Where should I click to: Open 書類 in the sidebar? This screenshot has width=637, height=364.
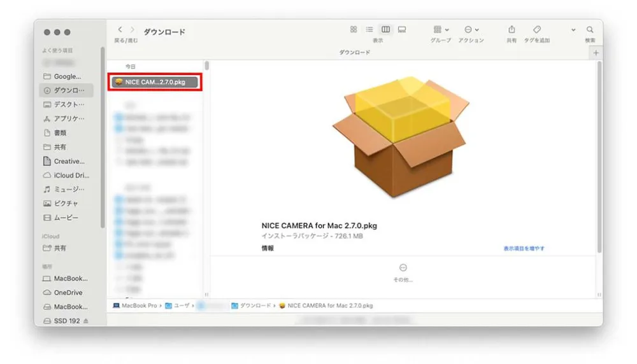(x=66, y=133)
